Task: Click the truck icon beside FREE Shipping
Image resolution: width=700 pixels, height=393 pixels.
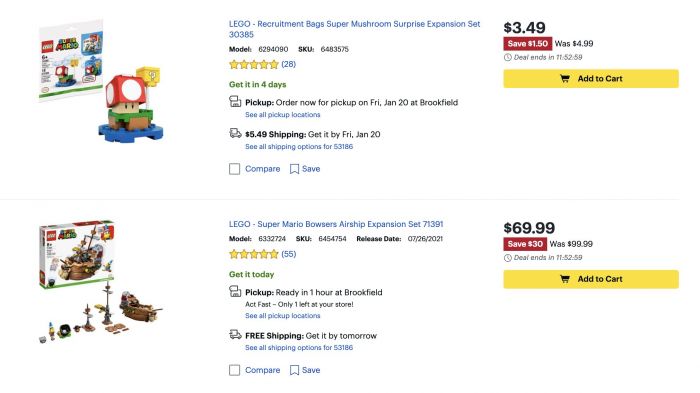Action: click(x=235, y=334)
